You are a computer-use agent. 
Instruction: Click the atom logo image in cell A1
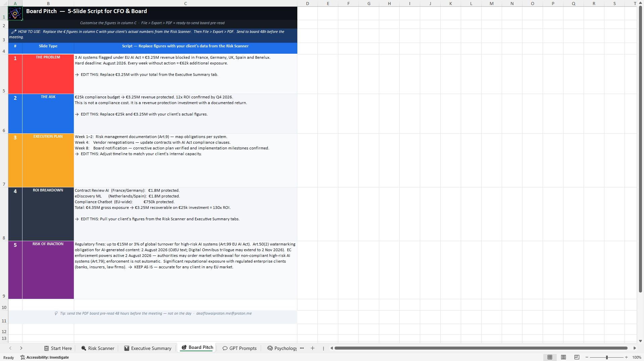[x=15, y=13]
